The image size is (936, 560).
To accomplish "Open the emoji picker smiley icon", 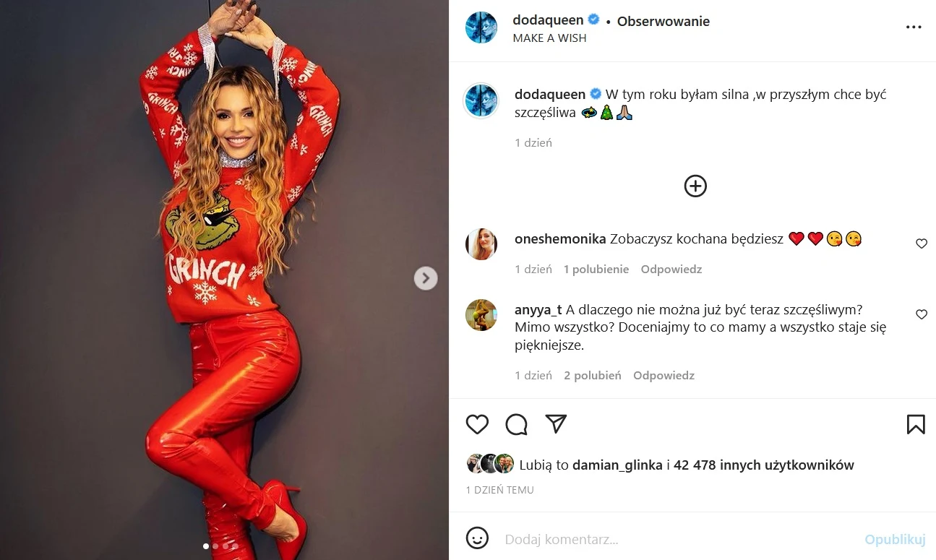I will pos(476,539).
